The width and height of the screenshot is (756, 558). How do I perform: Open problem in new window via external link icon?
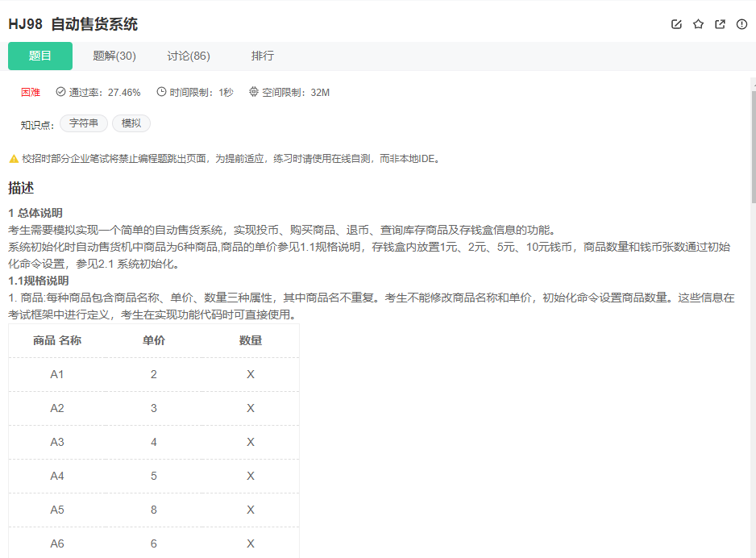point(720,24)
